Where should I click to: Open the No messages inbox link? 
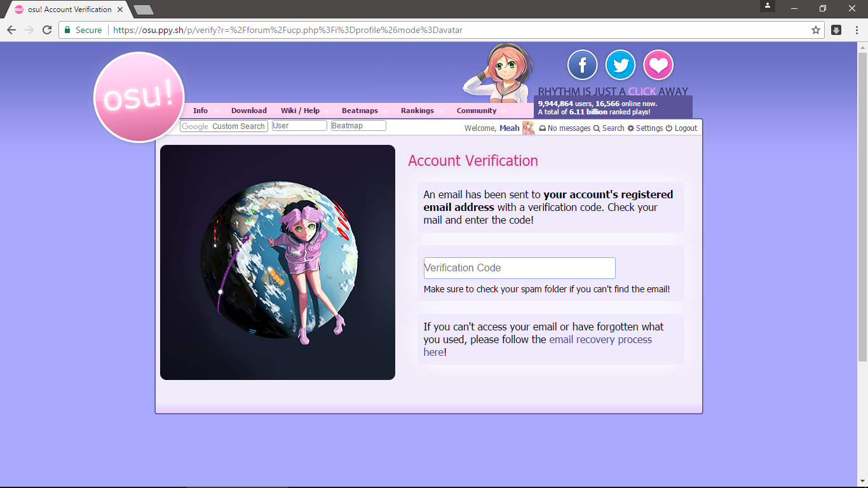coord(565,128)
